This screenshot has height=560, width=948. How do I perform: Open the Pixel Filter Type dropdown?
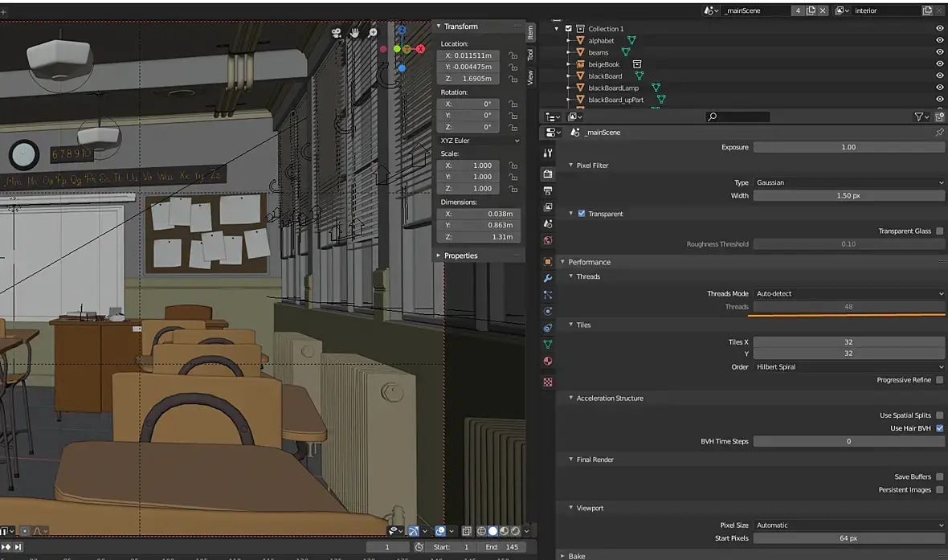tap(848, 182)
